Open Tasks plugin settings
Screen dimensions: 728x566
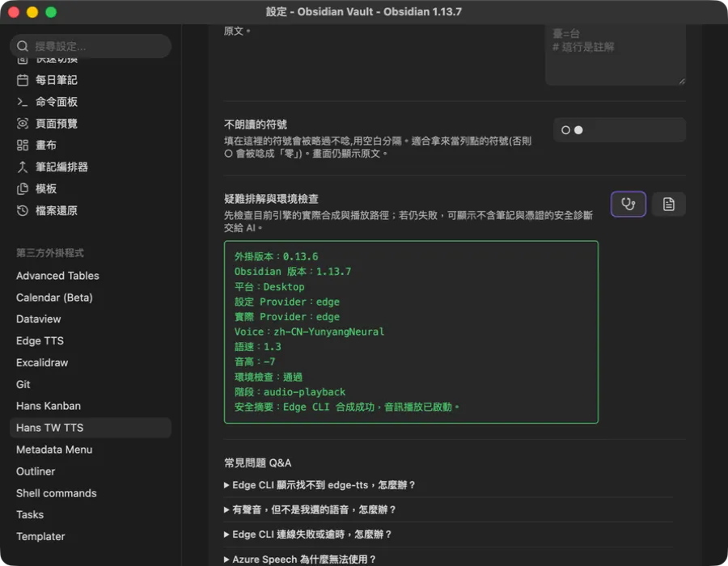coord(91,515)
